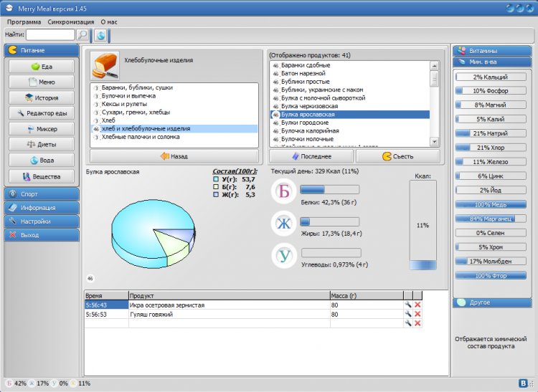Click the Б(г) legend color swatch
538x392 pixels.
tap(216, 187)
